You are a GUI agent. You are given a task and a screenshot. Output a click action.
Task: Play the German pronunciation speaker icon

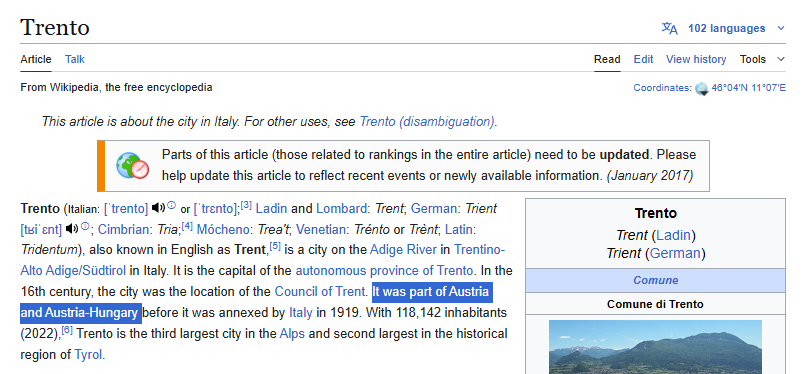(x=72, y=228)
